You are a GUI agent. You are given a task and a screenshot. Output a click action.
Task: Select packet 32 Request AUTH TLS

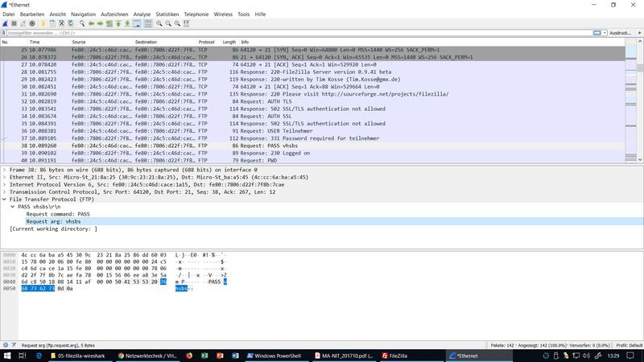point(312,101)
